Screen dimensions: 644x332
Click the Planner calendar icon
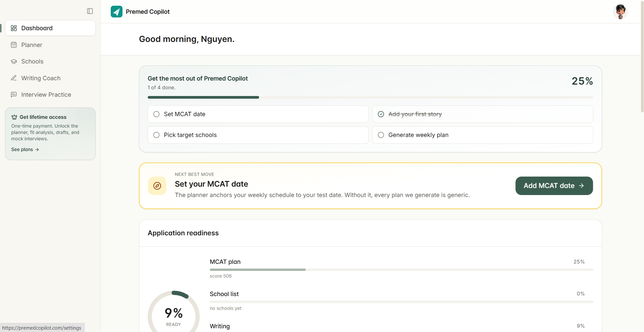click(14, 45)
